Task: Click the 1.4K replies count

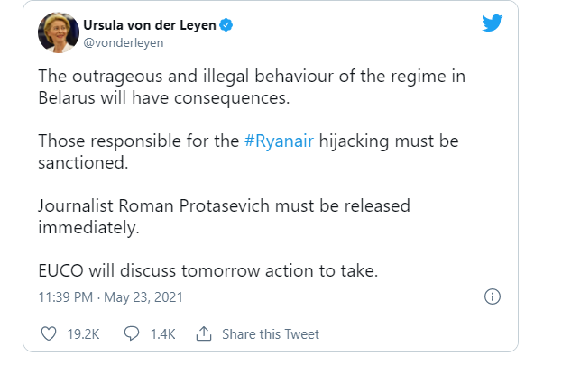Action: [162, 334]
